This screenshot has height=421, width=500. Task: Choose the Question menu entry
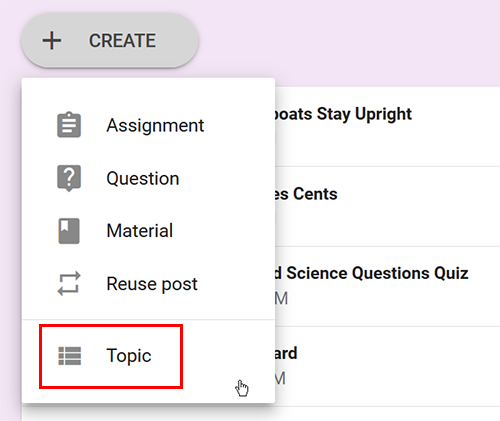coord(148,178)
